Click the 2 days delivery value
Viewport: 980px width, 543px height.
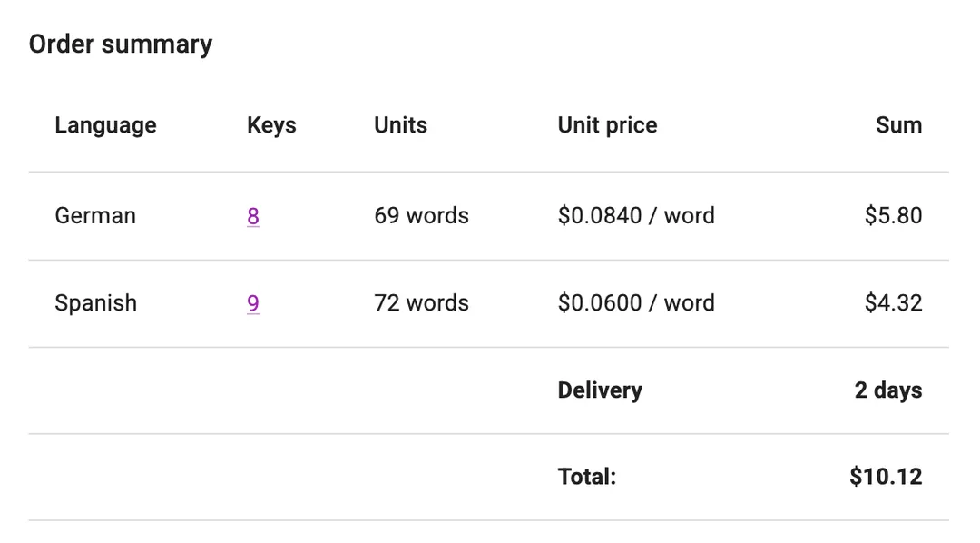[x=887, y=390]
